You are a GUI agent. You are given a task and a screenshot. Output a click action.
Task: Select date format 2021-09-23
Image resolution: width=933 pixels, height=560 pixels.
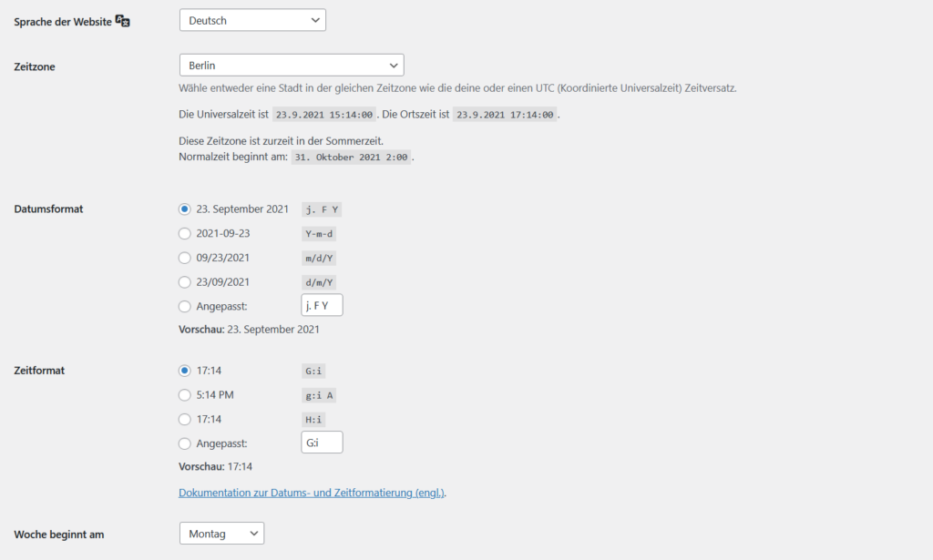184,234
